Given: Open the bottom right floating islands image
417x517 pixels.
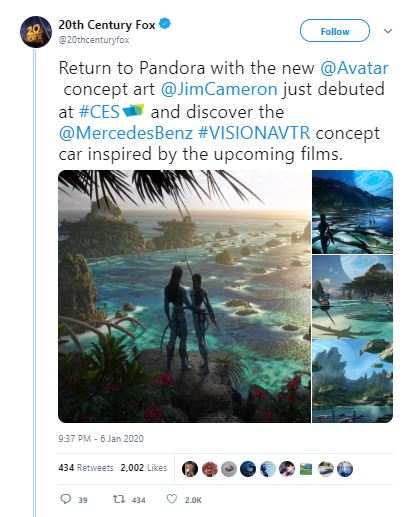Looking at the screenshot, I should coord(353,381).
